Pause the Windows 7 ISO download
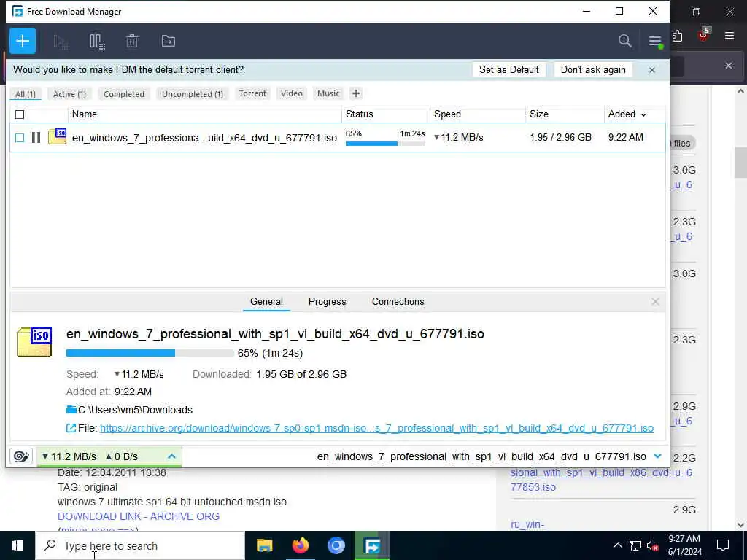 coord(36,138)
